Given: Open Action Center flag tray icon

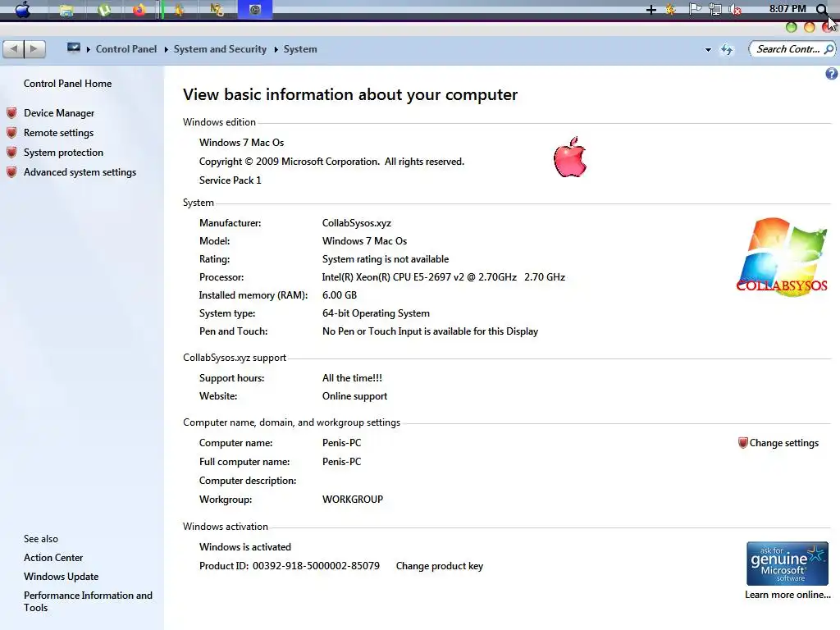Looking at the screenshot, I should click(695, 9).
